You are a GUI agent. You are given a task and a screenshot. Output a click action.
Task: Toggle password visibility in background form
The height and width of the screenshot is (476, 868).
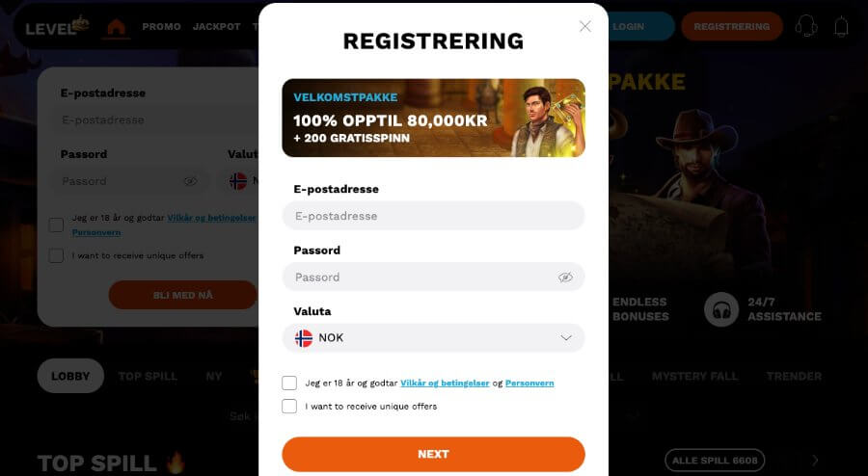click(x=190, y=181)
